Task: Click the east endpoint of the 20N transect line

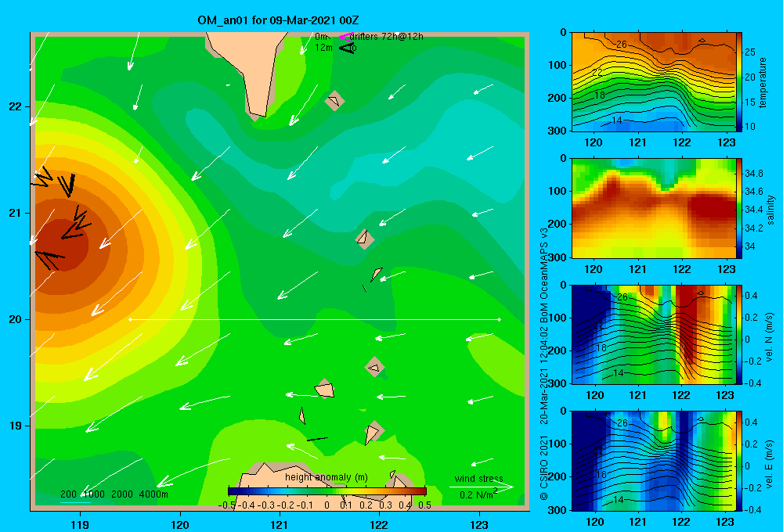Action: (500, 319)
